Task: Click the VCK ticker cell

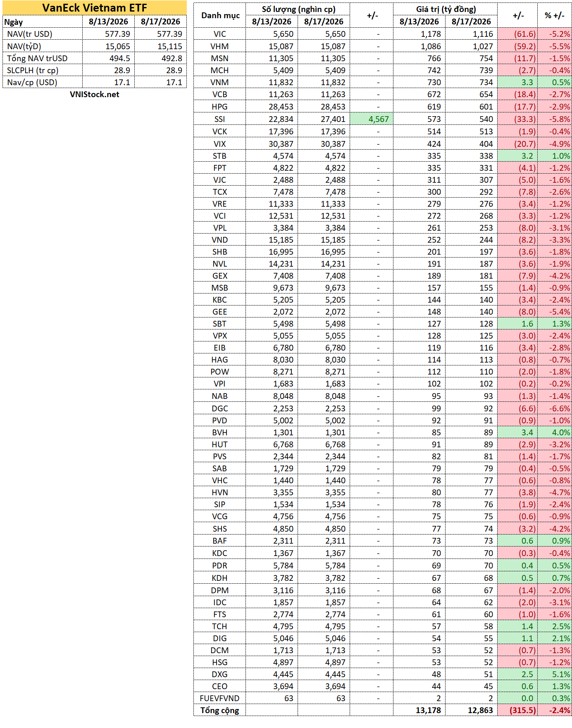Action: [220, 131]
